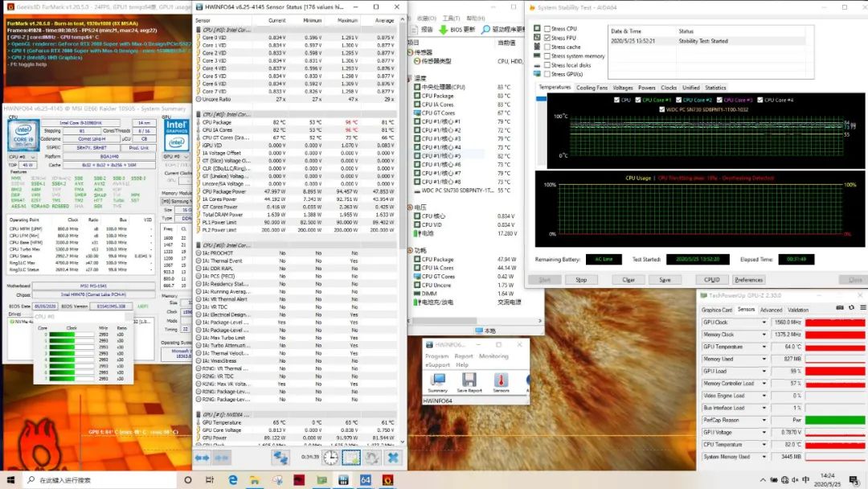Open the Advanced tab in GPU-Z
The width and height of the screenshot is (868, 489).
pyautogui.click(x=771, y=310)
